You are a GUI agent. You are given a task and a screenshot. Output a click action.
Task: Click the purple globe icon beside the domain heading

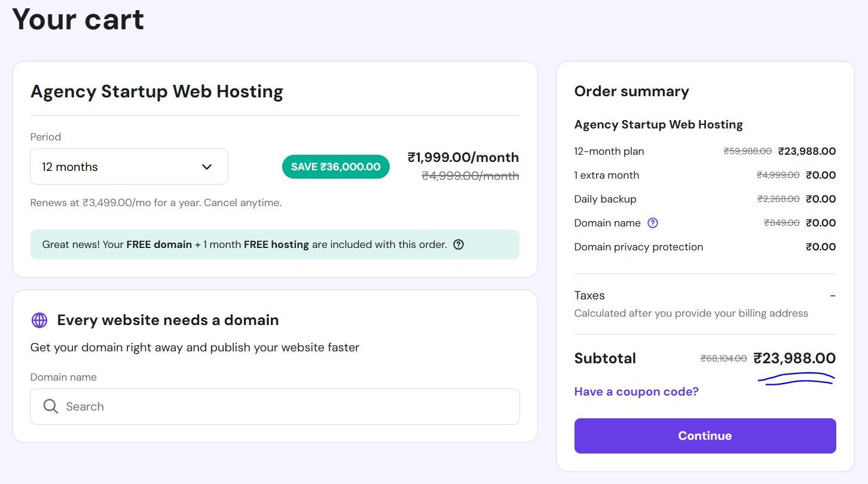[39, 320]
